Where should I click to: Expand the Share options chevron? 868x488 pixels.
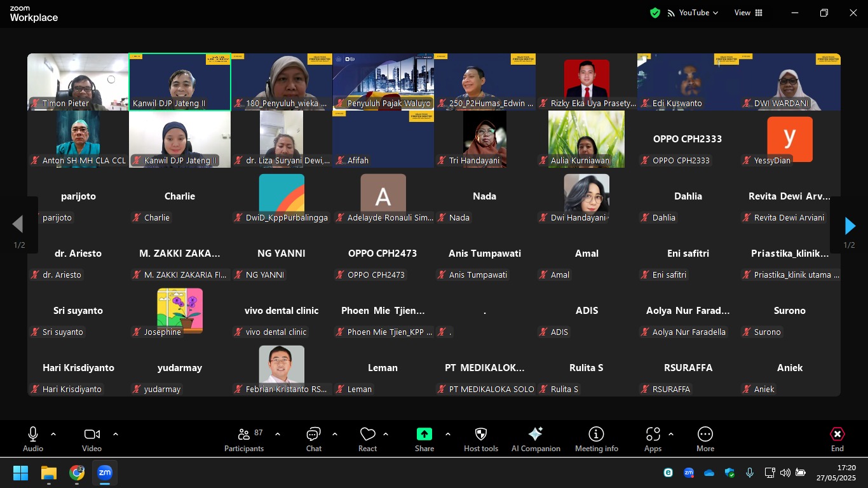coord(448,435)
